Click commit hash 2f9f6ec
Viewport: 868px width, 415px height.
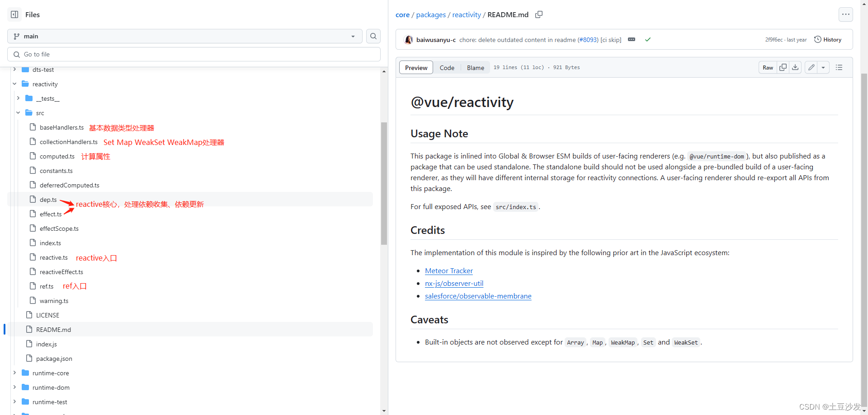(x=774, y=40)
